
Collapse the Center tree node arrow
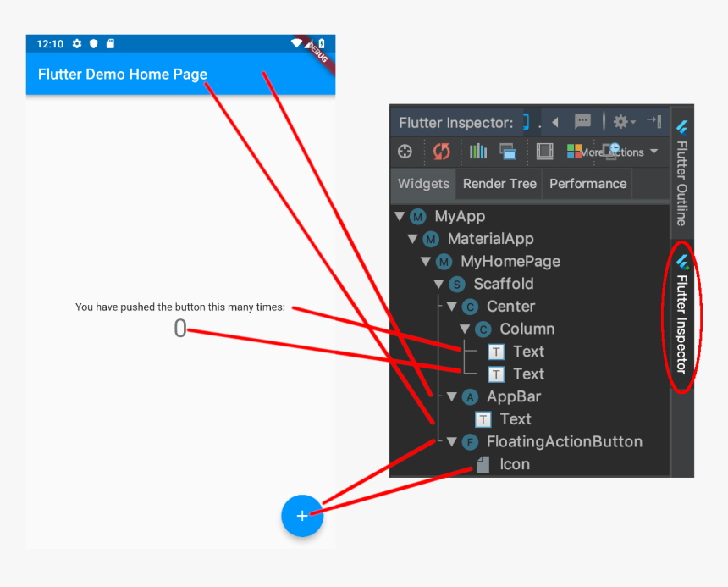pyautogui.click(x=452, y=307)
